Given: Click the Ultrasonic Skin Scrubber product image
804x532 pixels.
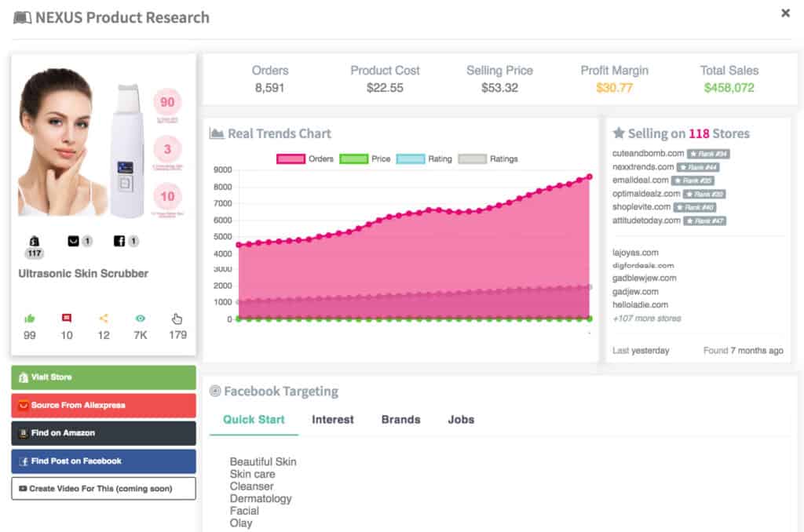Looking at the screenshot, I should click(103, 141).
